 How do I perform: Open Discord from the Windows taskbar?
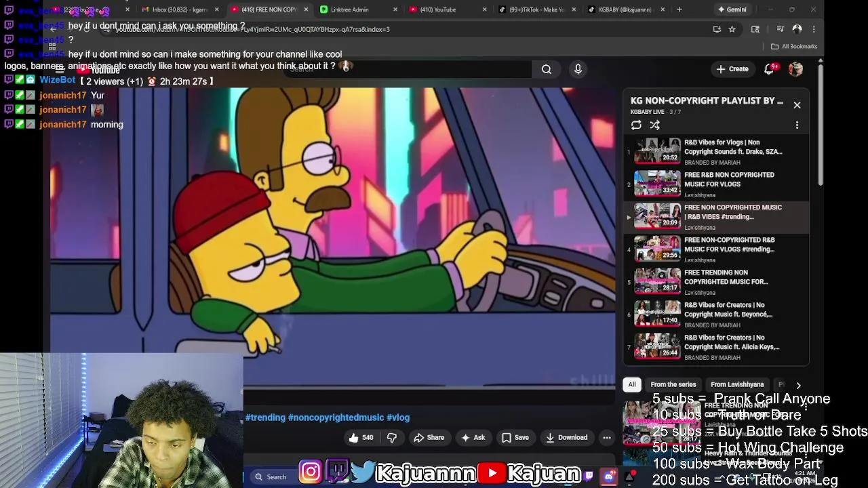(x=608, y=476)
